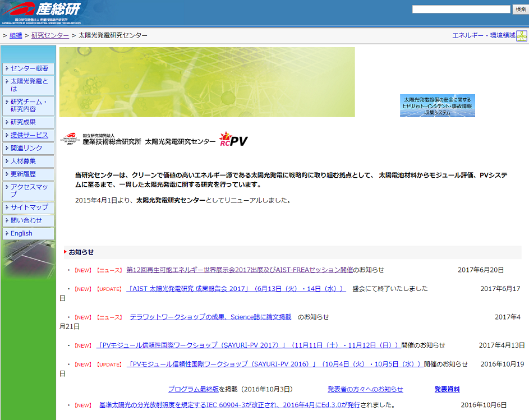This screenshot has width=529, height=420.
Task: Open 研究チーム・研究内容 sidebar item
Action: point(29,105)
